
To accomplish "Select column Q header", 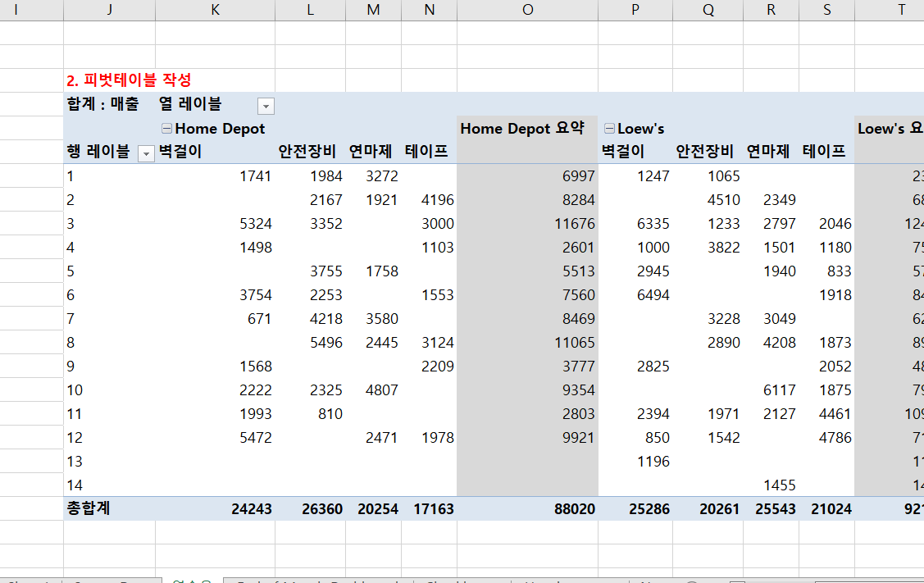I will coord(708,10).
